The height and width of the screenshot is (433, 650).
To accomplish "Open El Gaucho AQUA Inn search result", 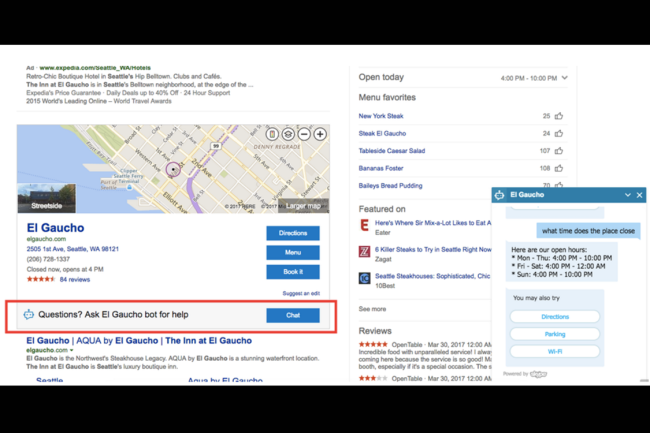I will click(139, 341).
